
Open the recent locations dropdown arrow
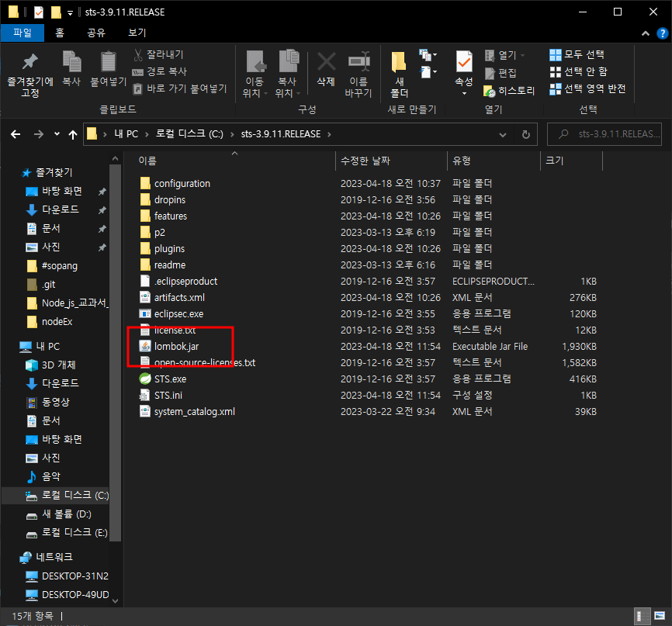[x=57, y=134]
